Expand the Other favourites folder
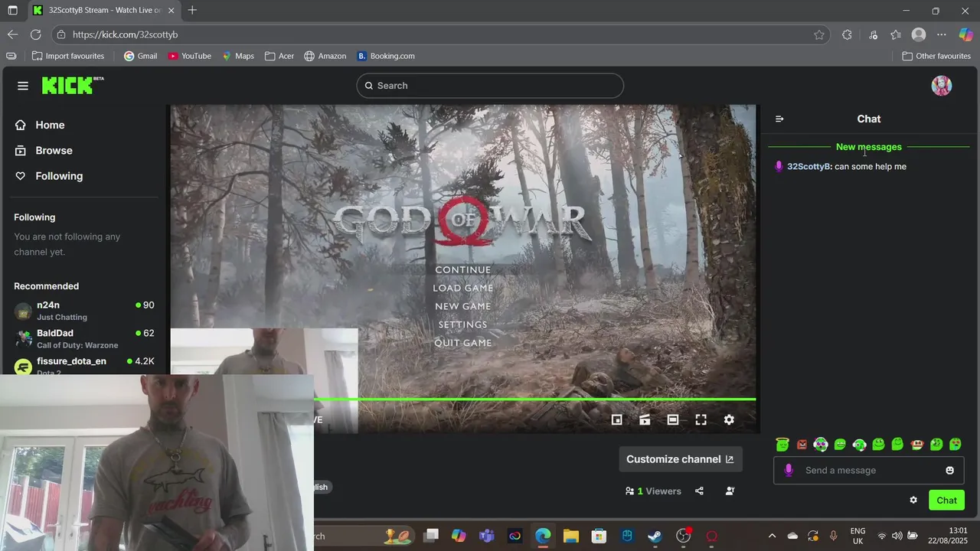 [x=936, y=56]
